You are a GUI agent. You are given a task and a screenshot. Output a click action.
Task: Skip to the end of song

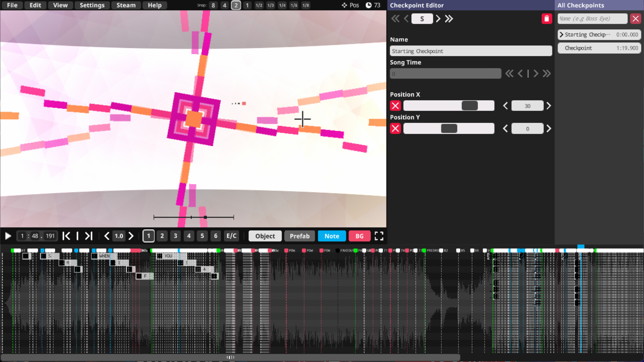coord(89,236)
